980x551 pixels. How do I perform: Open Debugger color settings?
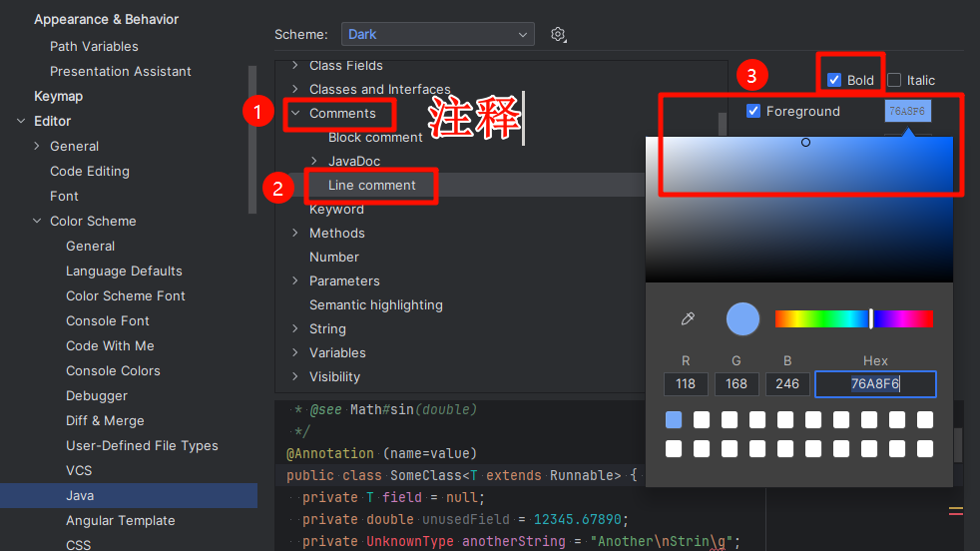tap(96, 396)
